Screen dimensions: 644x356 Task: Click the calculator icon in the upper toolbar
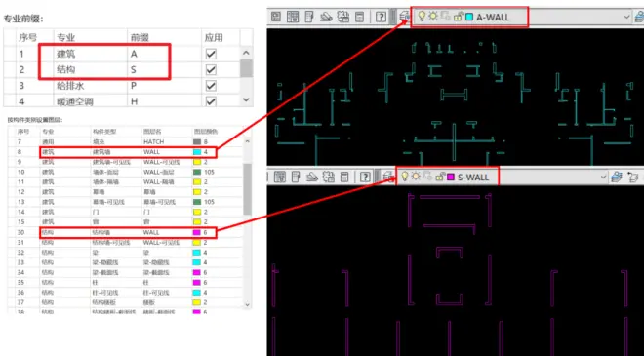pyautogui.click(x=360, y=17)
